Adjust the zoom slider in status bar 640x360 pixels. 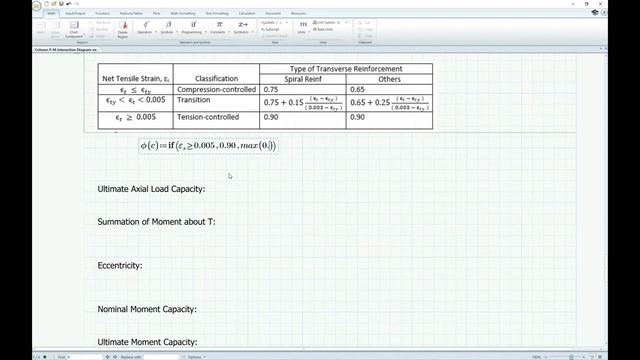coord(571,357)
